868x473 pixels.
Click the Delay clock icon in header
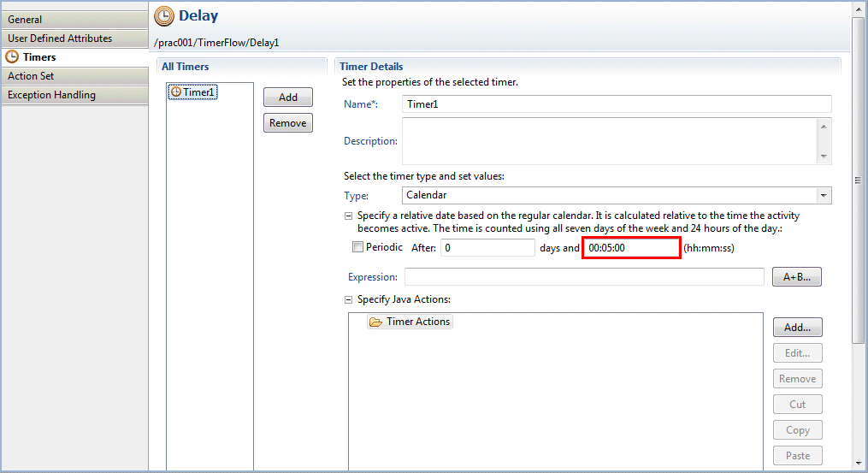coord(164,16)
